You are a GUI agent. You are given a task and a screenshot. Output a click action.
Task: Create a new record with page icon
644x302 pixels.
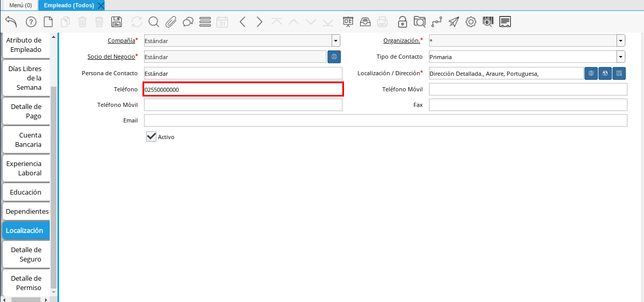click(48, 22)
